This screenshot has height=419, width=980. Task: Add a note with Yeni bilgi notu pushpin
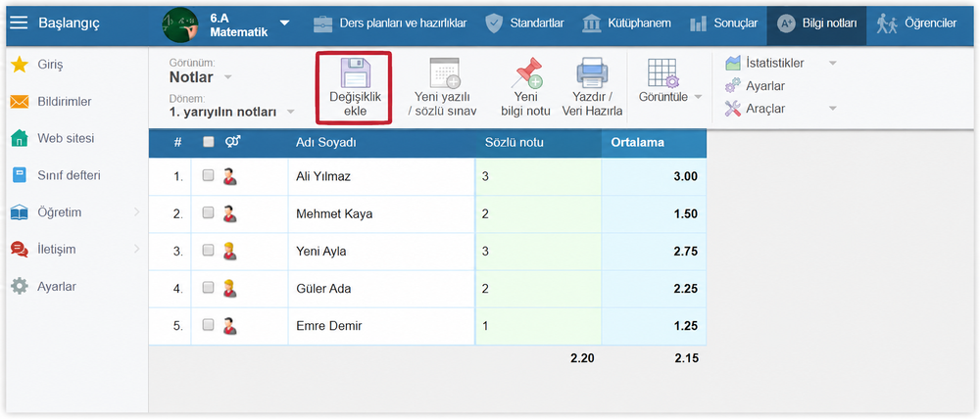526,73
